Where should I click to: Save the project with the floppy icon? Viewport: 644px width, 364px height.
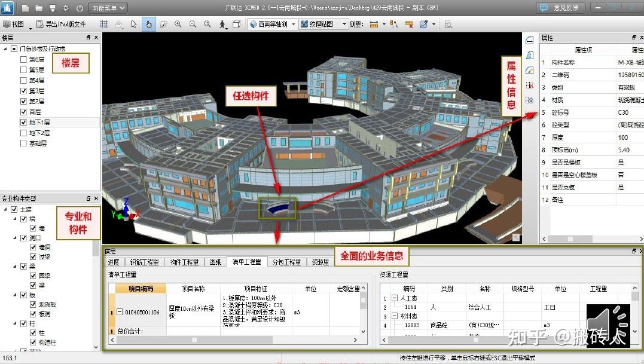pyautogui.click(x=53, y=8)
